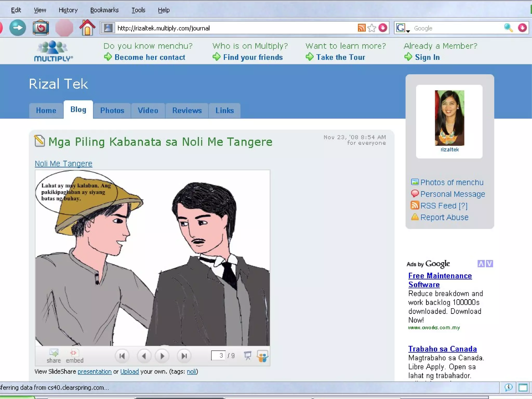Click rizaltek profile photo thumbnail
The height and width of the screenshot is (399, 532).
449,118
